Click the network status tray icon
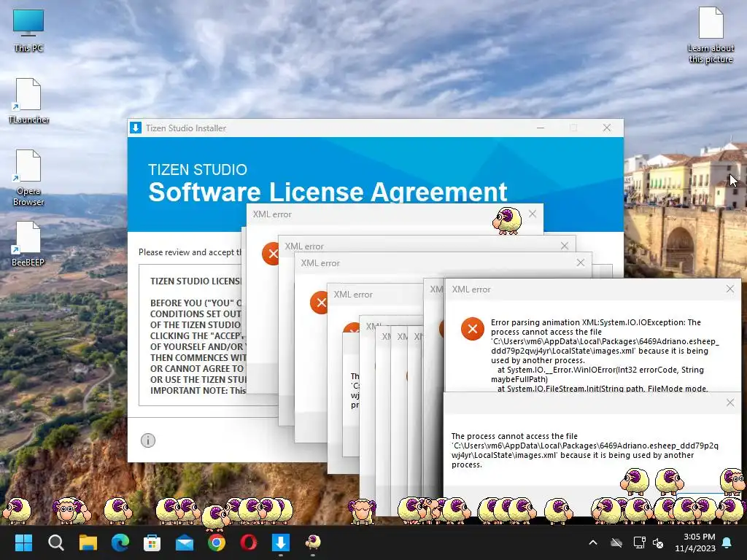Screen dimensions: 747x560 (639, 542)
